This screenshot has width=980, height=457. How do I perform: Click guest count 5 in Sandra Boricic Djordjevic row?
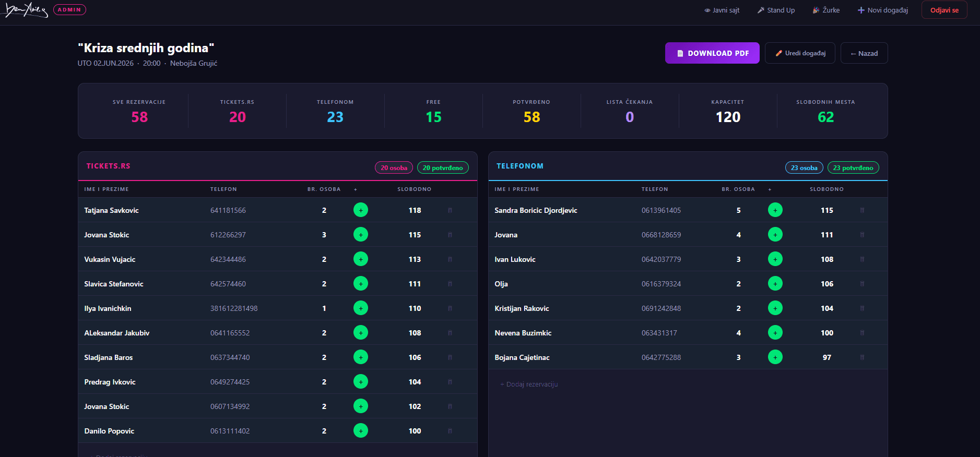(x=738, y=210)
